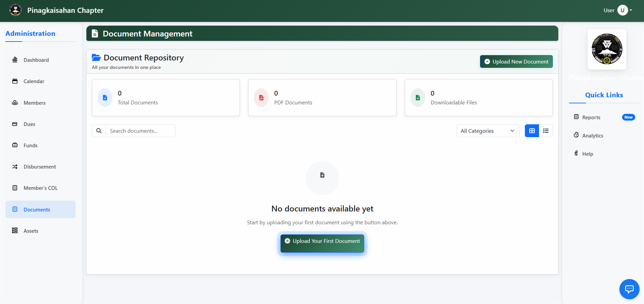644x304 pixels.
Task: Click the Members group icon
Action: tap(15, 103)
